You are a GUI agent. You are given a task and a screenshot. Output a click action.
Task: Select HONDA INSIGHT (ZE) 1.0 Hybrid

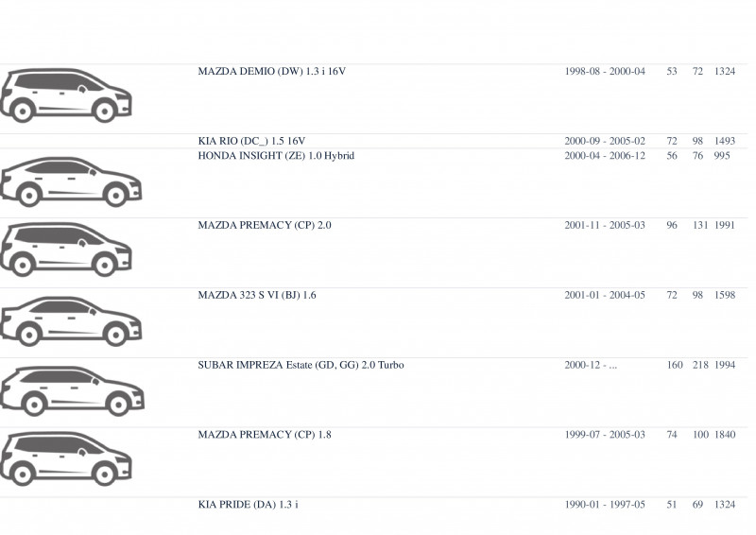[276, 156]
